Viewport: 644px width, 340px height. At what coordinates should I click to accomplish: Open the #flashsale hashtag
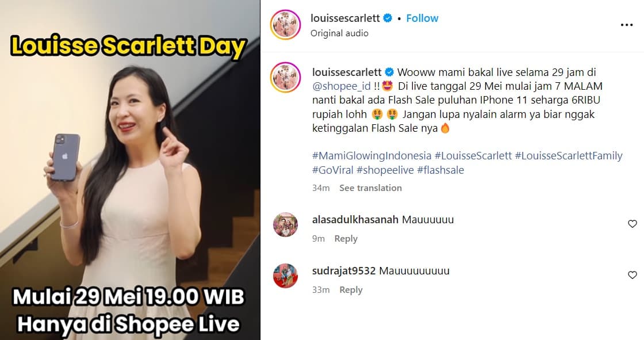[440, 170]
